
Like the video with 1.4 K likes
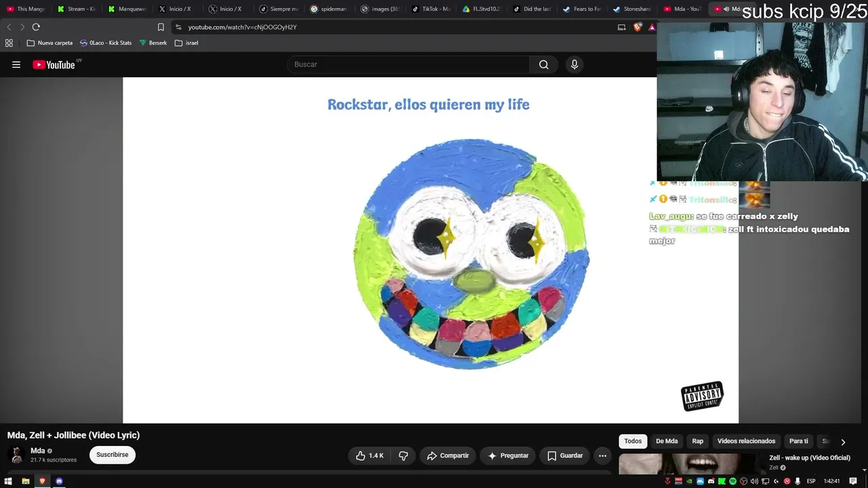coord(370,455)
